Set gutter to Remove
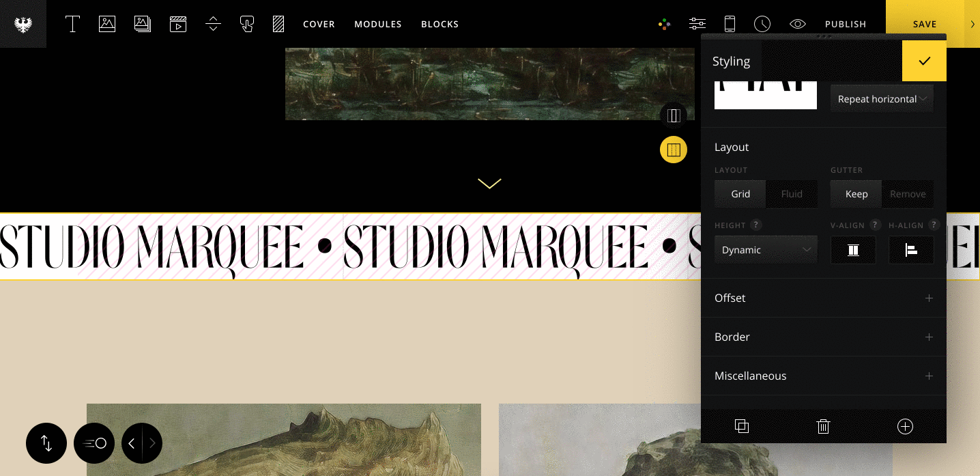The width and height of the screenshot is (980, 476). (908, 194)
